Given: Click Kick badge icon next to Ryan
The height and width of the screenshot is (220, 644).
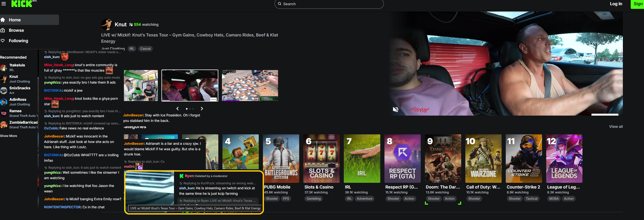Looking at the screenshot, I should point(182,176).
